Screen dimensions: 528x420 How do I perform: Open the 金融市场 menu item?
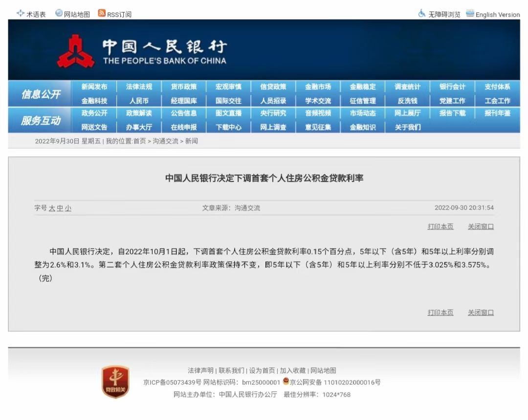tap(318, 87)
